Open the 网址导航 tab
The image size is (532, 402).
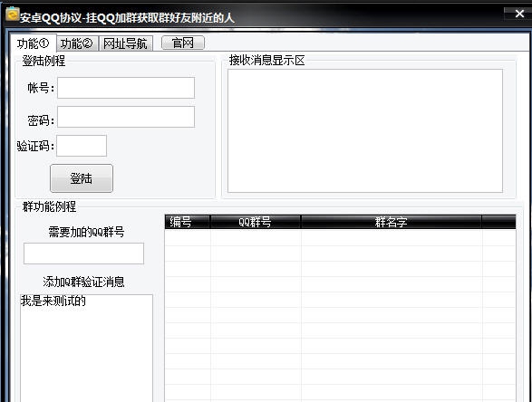pos(126,43)
